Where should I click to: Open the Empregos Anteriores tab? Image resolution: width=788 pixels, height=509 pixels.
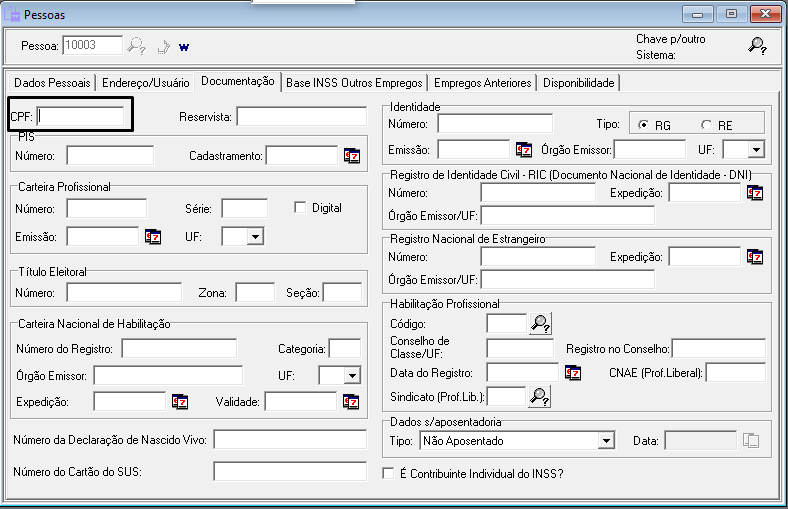coord(482,82)
